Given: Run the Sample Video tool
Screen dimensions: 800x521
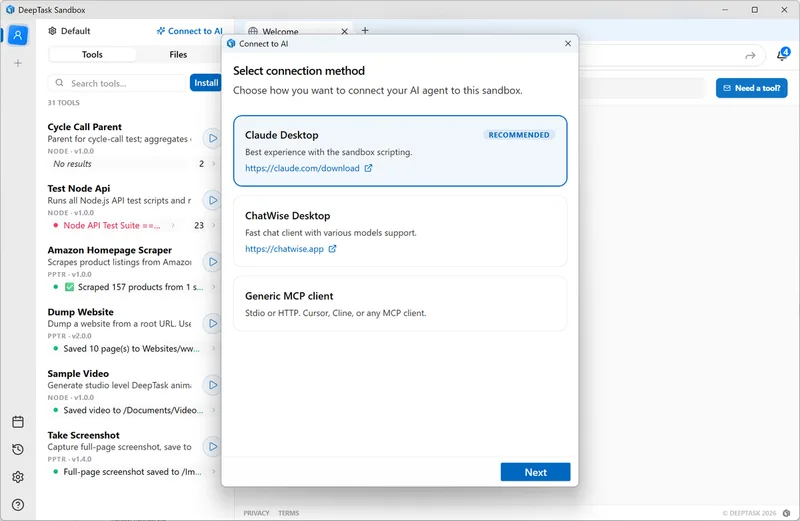Looking at the screenshot, I should coord(212,385).
